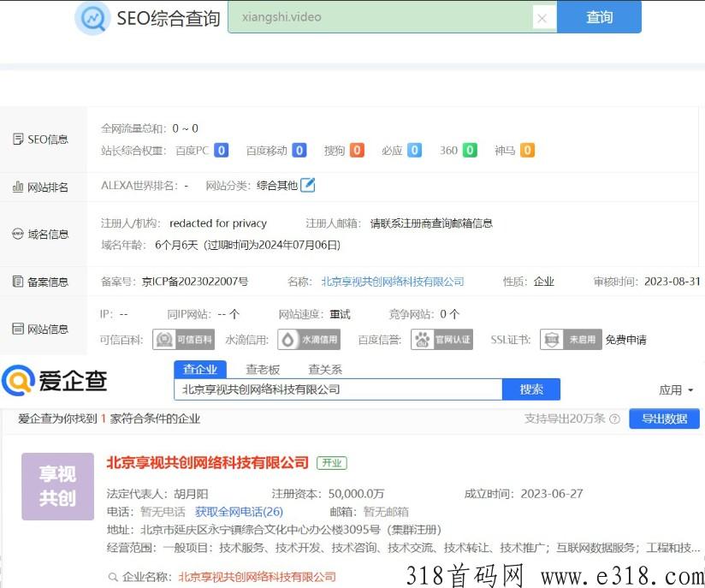Click the SSL证书 未启用 badge
The height and width of the screenshot is (588, 705).
571,340
